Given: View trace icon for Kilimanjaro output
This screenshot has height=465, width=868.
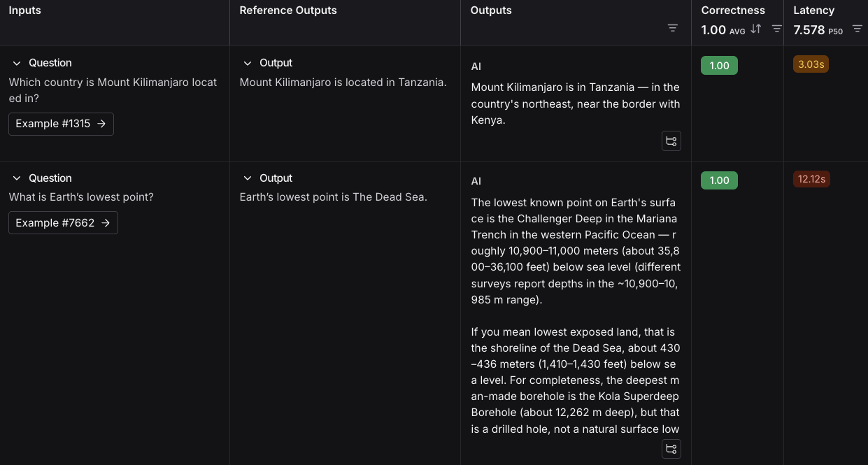Looking at the screenshot, I should point(671,141).
